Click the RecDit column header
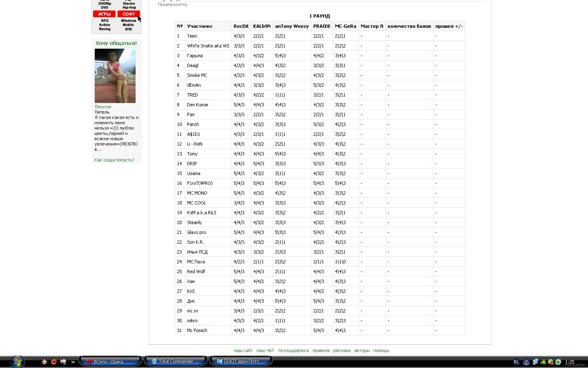 pyautogui.click(x=241, y=26)
